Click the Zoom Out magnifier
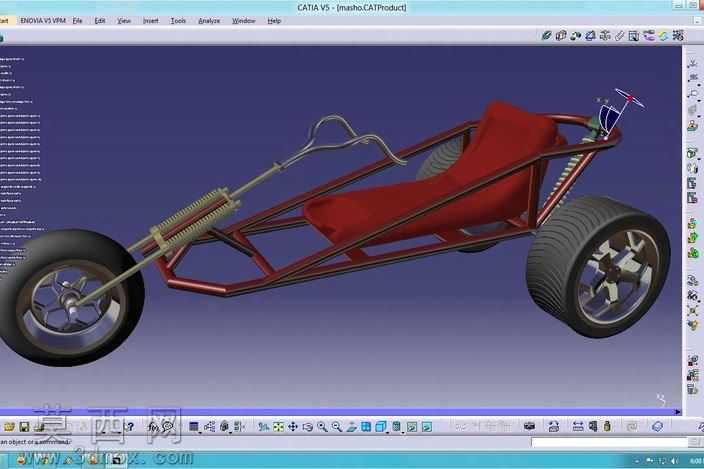The image size is (704, 469). (x=337, y=427)
